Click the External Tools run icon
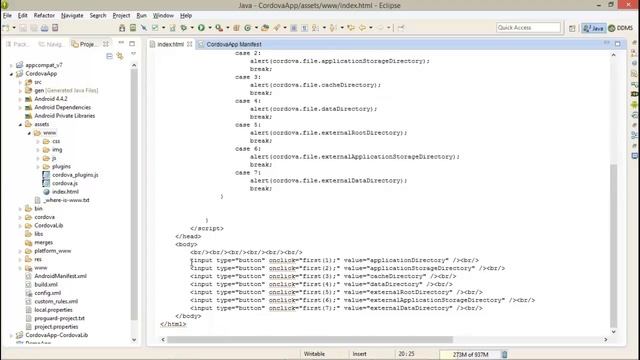Image resolution: width=640 pixels, height=360 pixels. (x=219, y=28)
